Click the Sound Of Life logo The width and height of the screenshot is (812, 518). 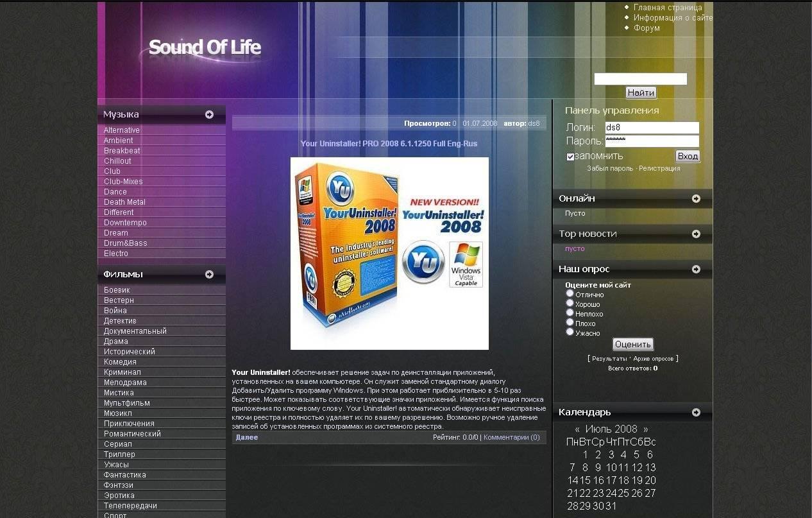(205, 47)
